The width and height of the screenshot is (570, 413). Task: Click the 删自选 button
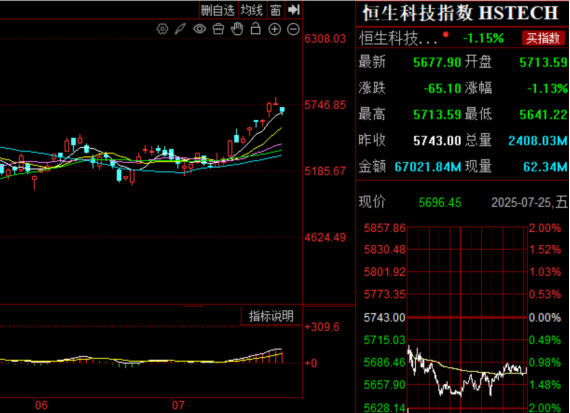(x=218, y=10)
